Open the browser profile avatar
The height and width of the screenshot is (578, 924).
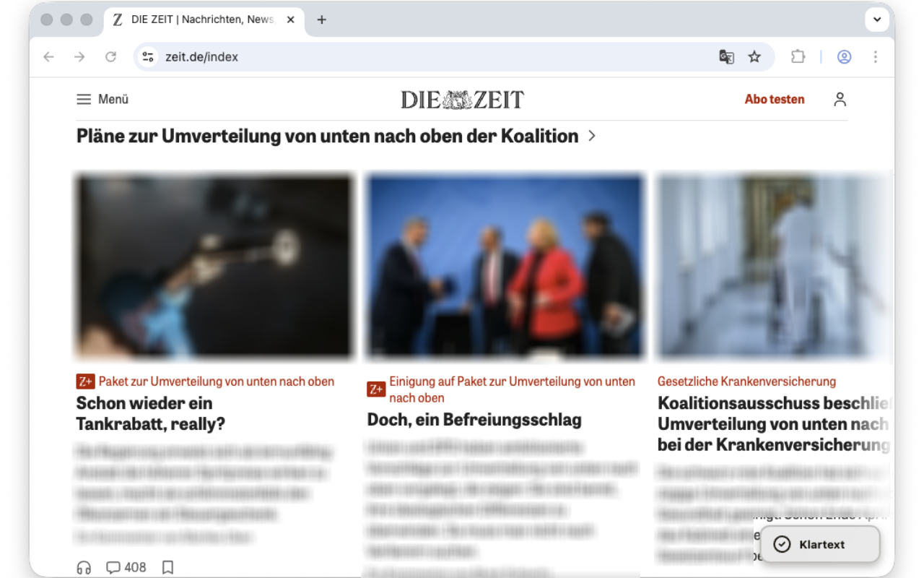tap(845, 56)
